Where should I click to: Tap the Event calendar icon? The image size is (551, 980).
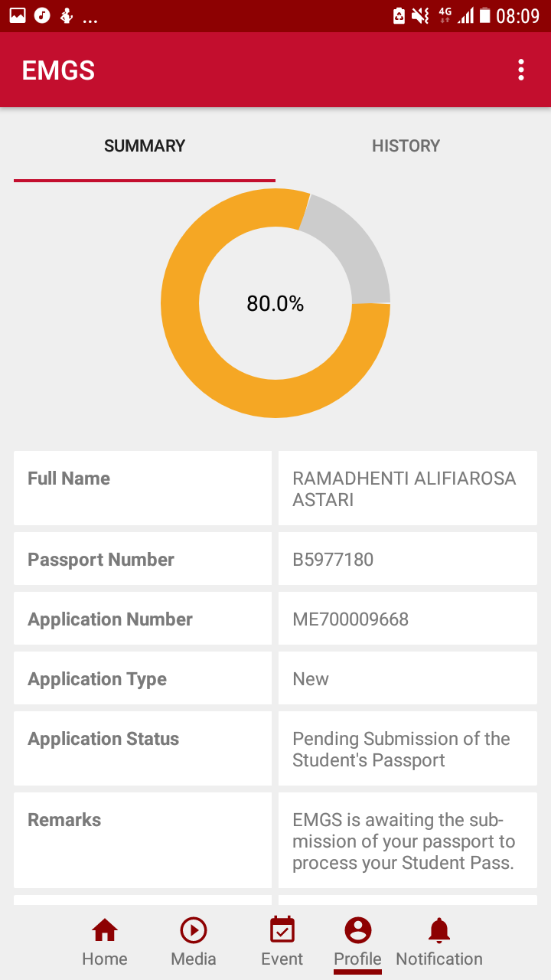coord(282,930)
